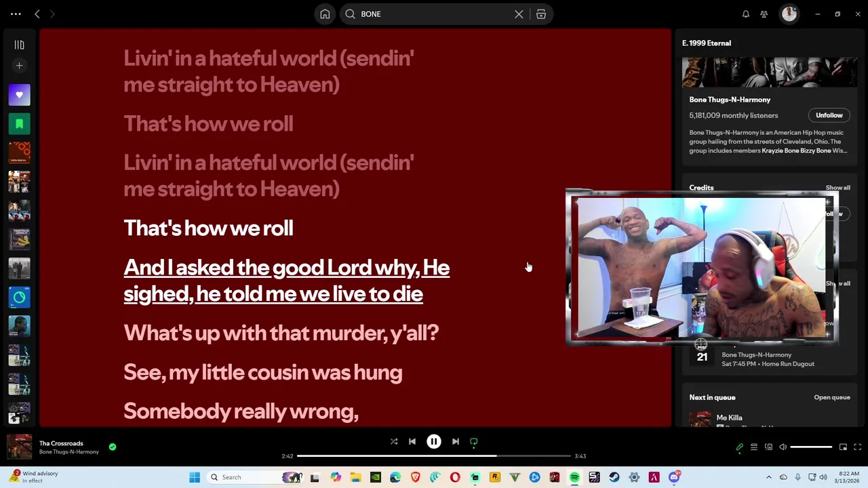Skip to the next track
Screen dimensions: 868x488
click(x=456, y=442)
